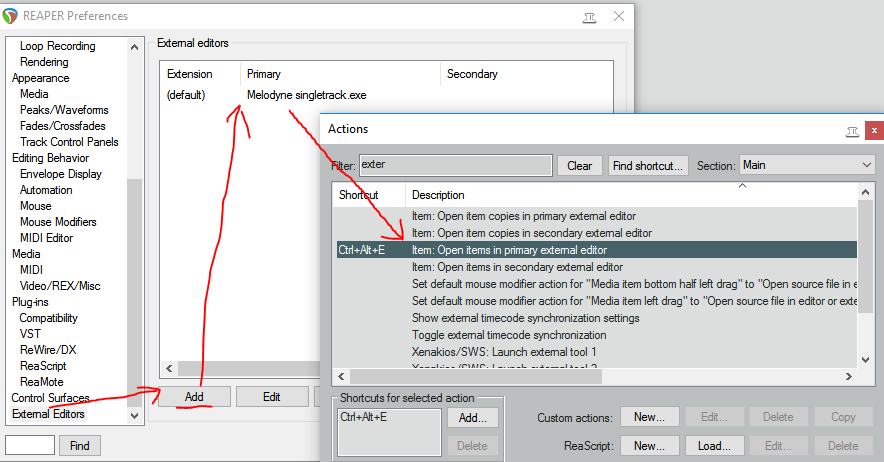The image size is (884, 462).
Task: Click the Filter text field in Actions
Action: pyautogui.click(x=456, y=165)
